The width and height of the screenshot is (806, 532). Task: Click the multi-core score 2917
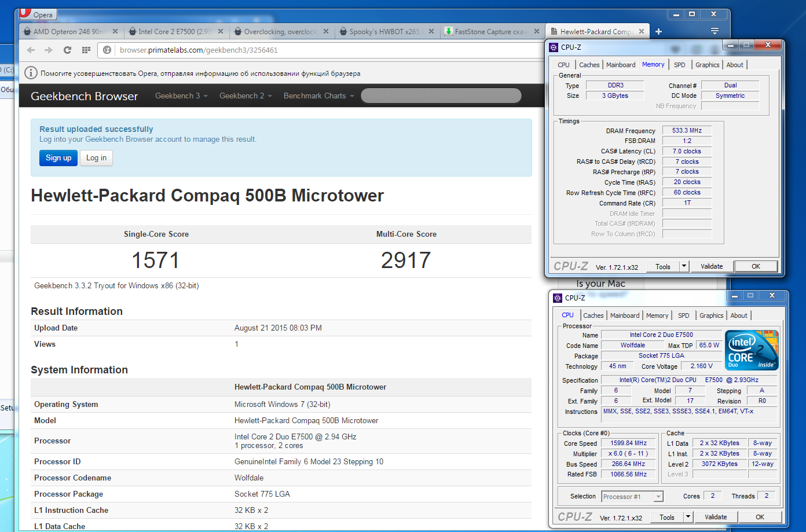point(406,261)
